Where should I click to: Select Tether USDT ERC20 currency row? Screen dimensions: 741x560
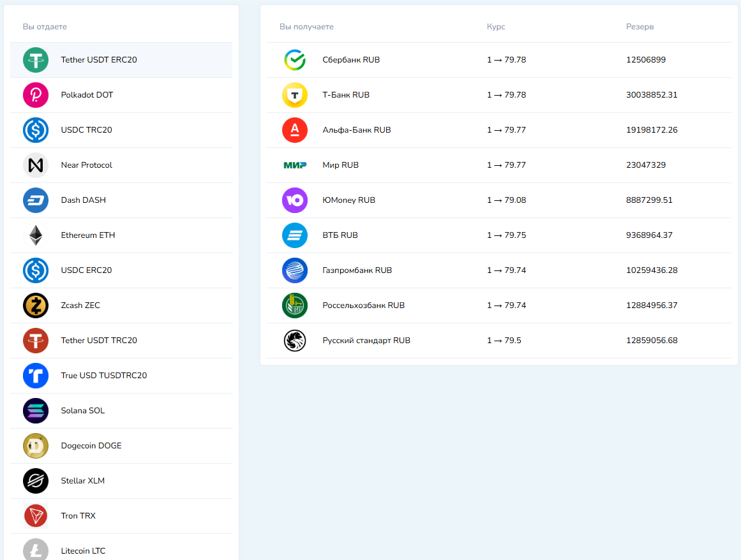(x=99, y=60)
